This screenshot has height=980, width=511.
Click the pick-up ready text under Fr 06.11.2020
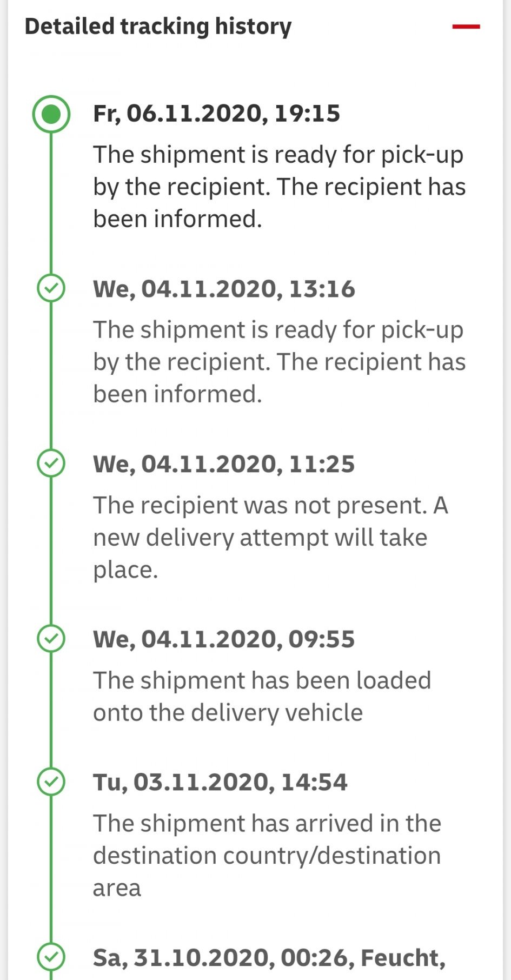click(279, 187)
